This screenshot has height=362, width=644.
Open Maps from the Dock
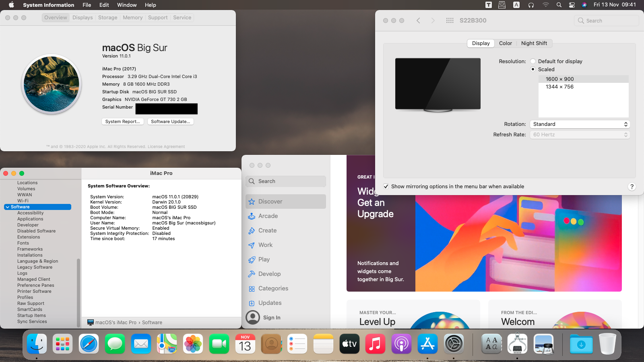[x=167, y=344]
